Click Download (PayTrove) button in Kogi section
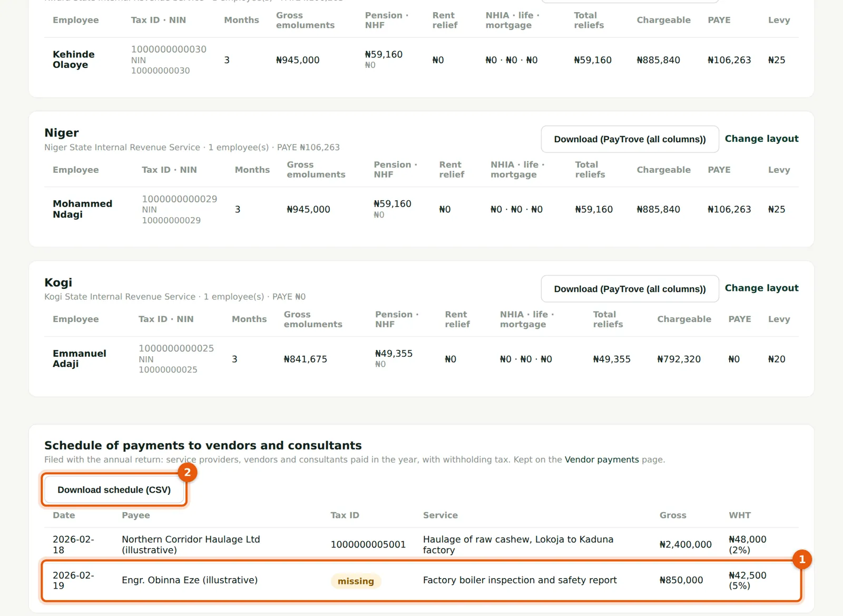This screenshot has height=616, width=843. pyautogui.click(x=630, y=289)
